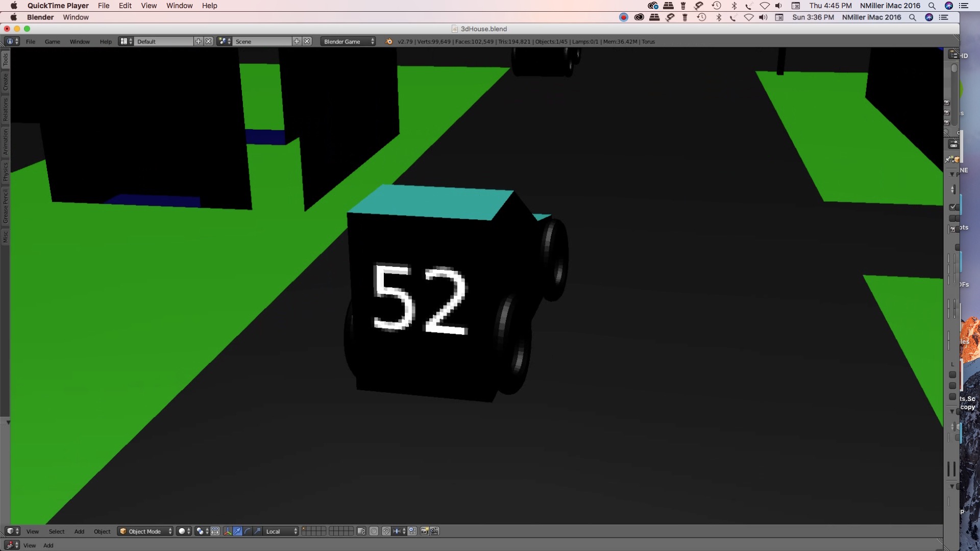Toggle the snap magnet icon
The height and width of the screenshot is (551, 980).
386,531
